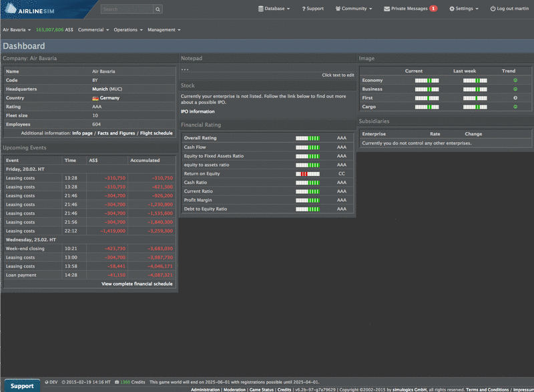Click the Database stacked-disks icon
The image size is (534, 392).
click(260, 9)
